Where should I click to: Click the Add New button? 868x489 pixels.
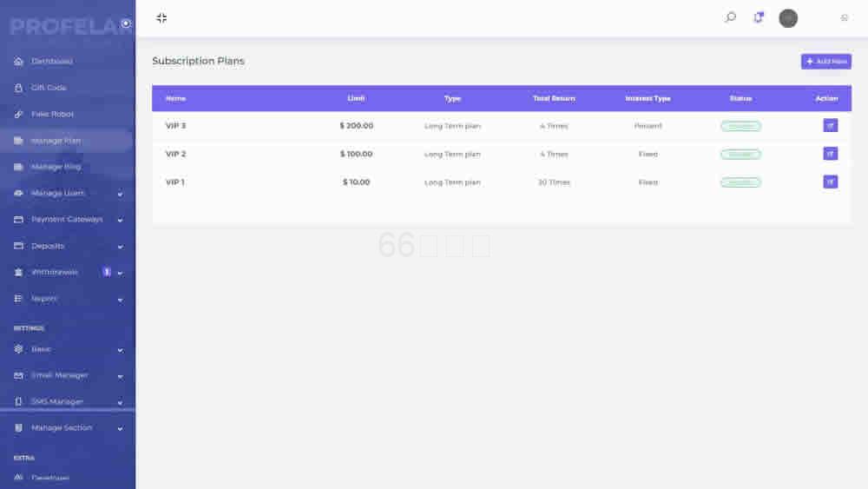pos(825,62)
